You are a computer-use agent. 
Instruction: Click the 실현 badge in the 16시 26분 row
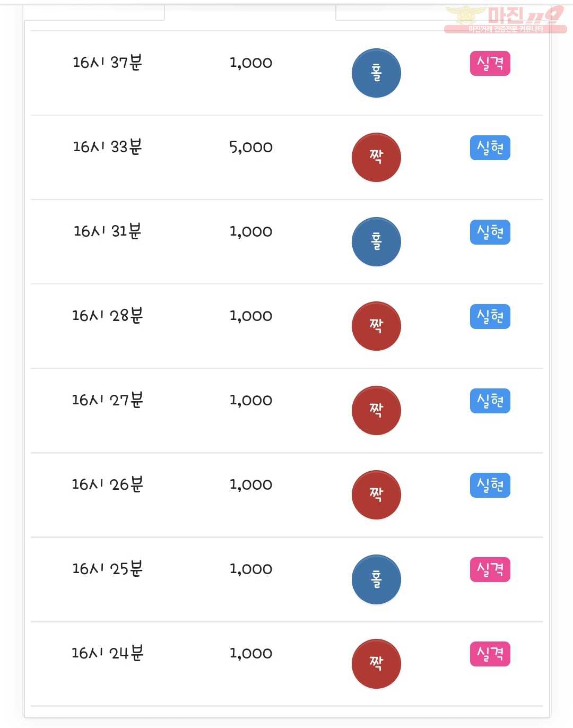490,486
